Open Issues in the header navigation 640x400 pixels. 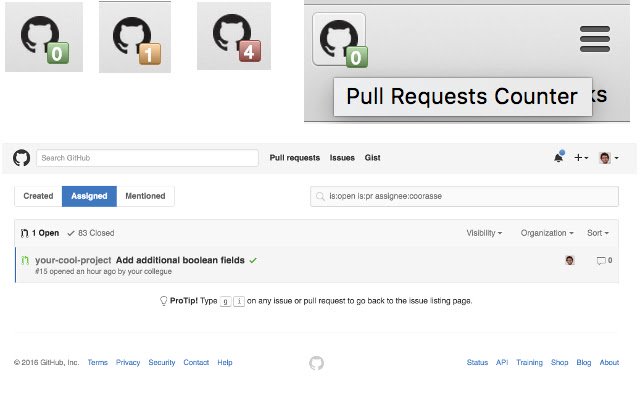pos(342,158)
